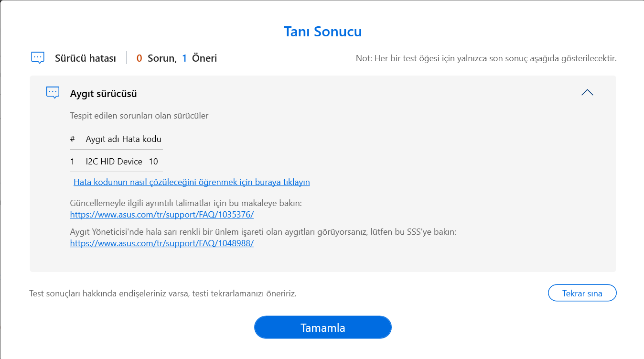The height and width of the screenshot is (359, 644).
Task: Click the # column header
Action: coord(73,139)
